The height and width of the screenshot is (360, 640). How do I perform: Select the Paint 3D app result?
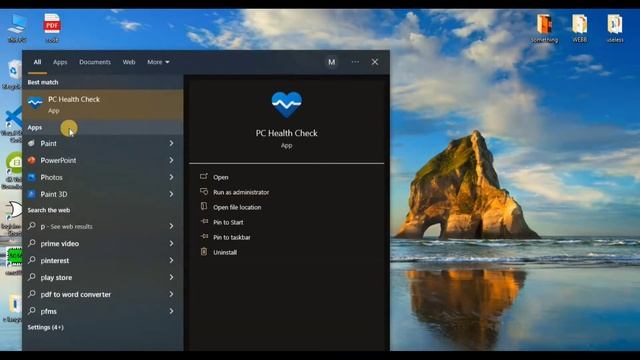click(103, 194)
